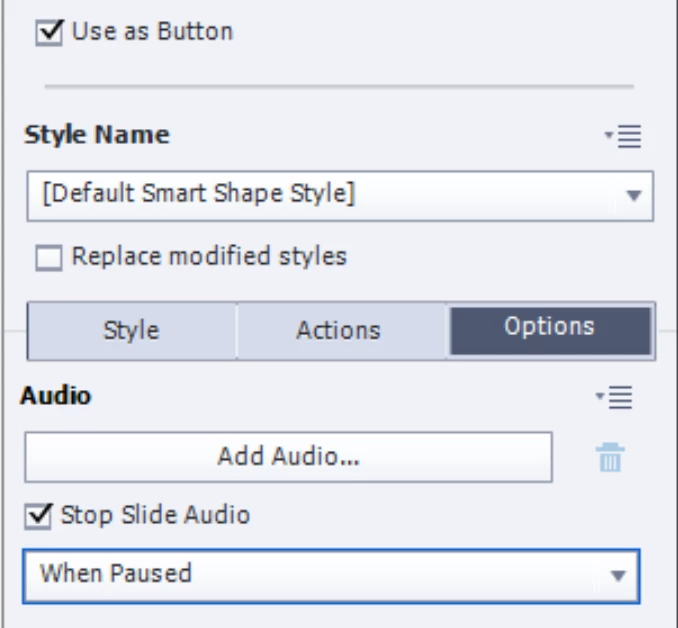The image size is (678, 628).
Task: Click the Stop Slide Audio label text
Action: pos(155,515)
